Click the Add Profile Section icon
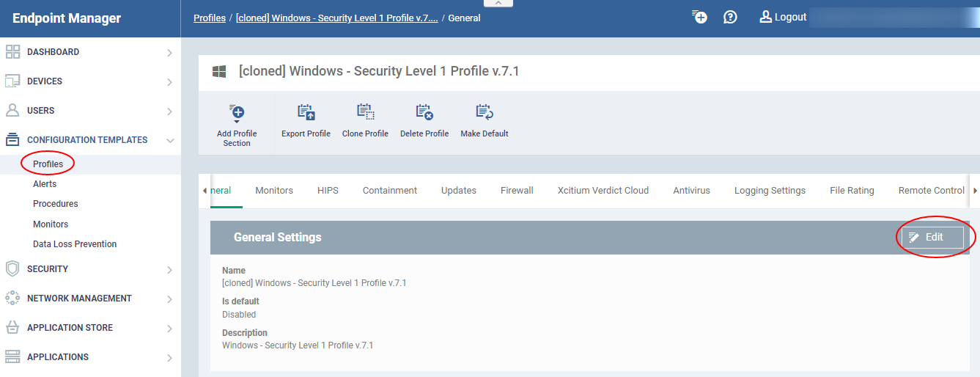 point(237,112)
